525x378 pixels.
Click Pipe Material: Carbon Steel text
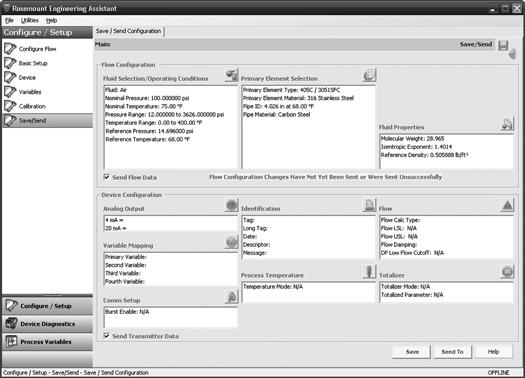tap(277, 115)
